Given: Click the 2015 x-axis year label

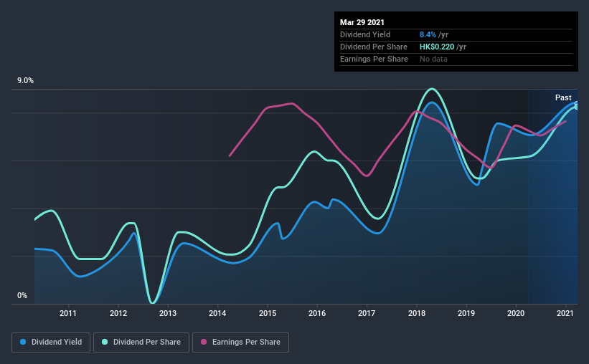Looking at the screenshot, I should [268, 313].
